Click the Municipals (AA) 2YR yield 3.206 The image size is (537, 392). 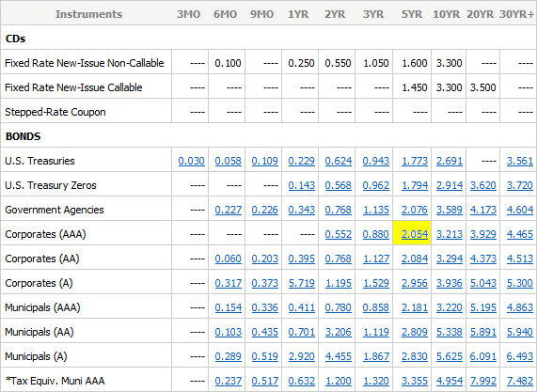[x=338, y=332]
